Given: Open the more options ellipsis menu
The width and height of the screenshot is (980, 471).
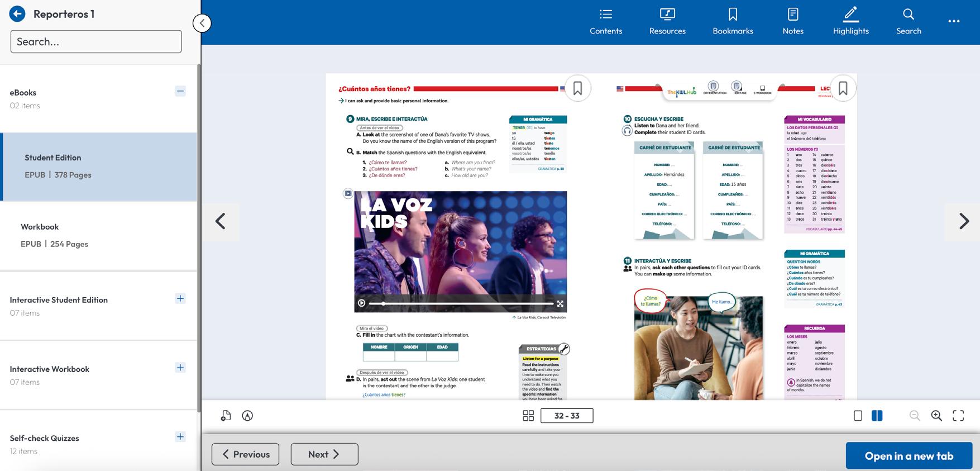Looking at the screenshot, I should [x=954, y=21].
